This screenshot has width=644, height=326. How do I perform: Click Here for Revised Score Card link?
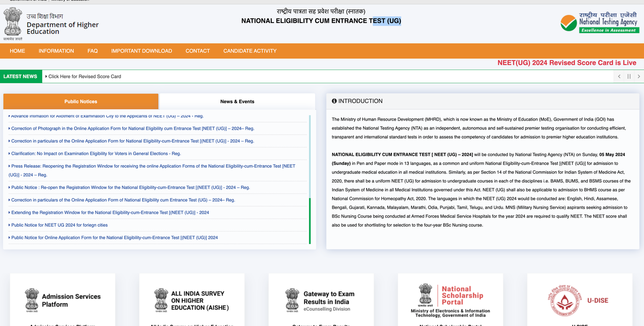click(85, 76)
